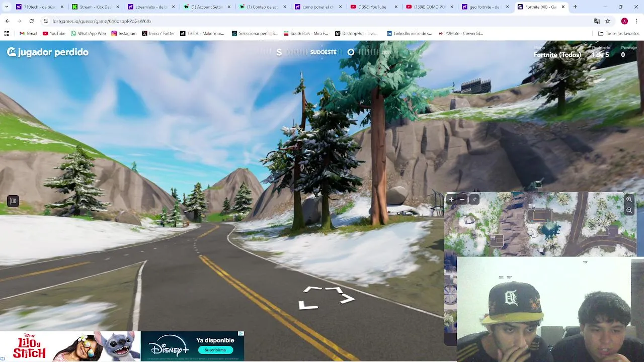Toggle fullscreen icon on game view

(13, 201)
